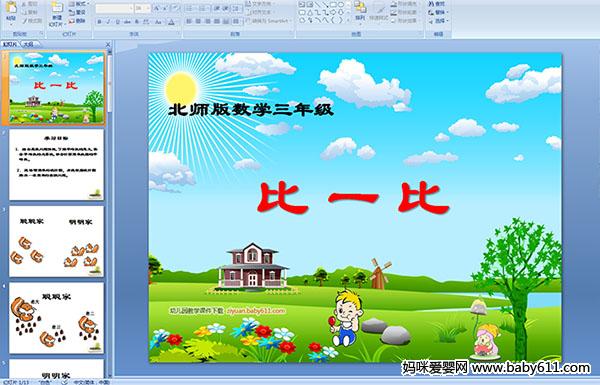Viewport: 600px width, 385px height.
Task: Click the slide thumbnail panel scrollbar
Action: 110,213
